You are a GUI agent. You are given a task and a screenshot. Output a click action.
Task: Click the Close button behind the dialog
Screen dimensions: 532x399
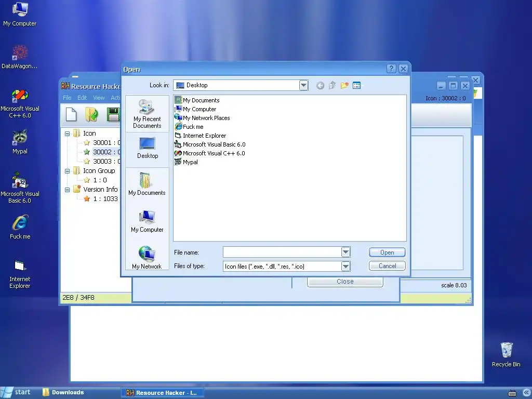point(345,282)
